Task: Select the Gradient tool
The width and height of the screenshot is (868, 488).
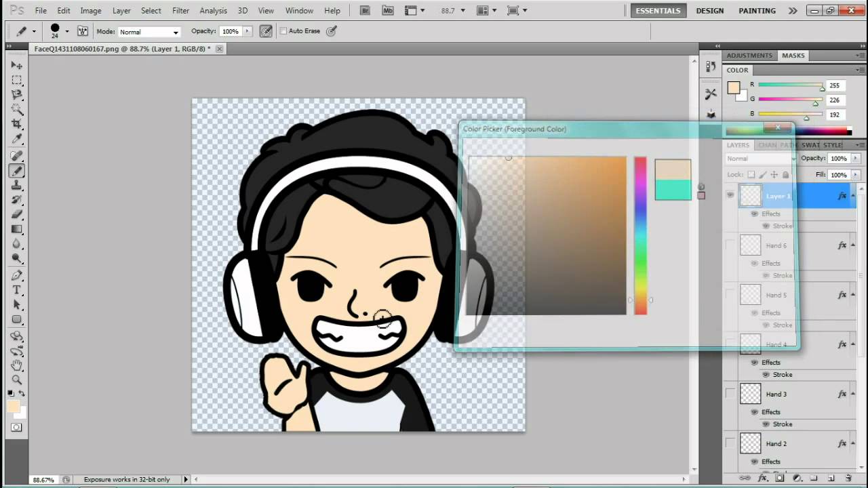Action: click(x=17, y=230)
